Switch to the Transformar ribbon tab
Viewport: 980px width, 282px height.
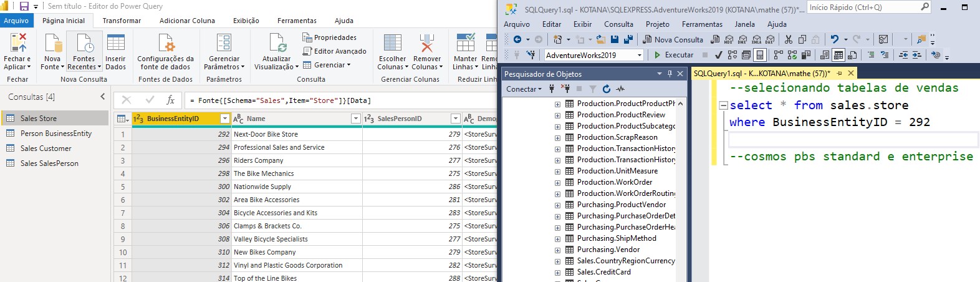122,21
